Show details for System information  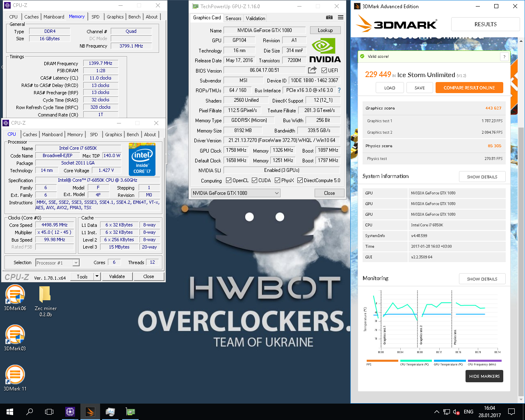(482, 177)
